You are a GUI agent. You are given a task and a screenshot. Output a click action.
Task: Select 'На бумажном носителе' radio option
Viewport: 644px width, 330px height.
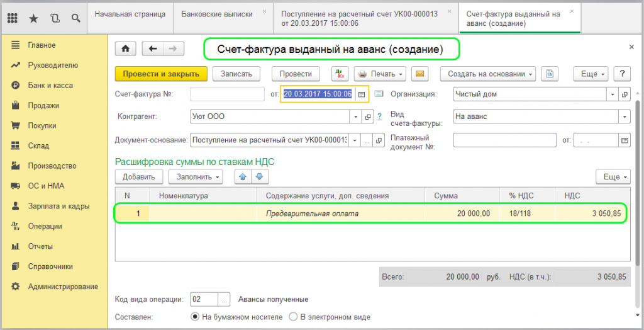pos(194,317)
